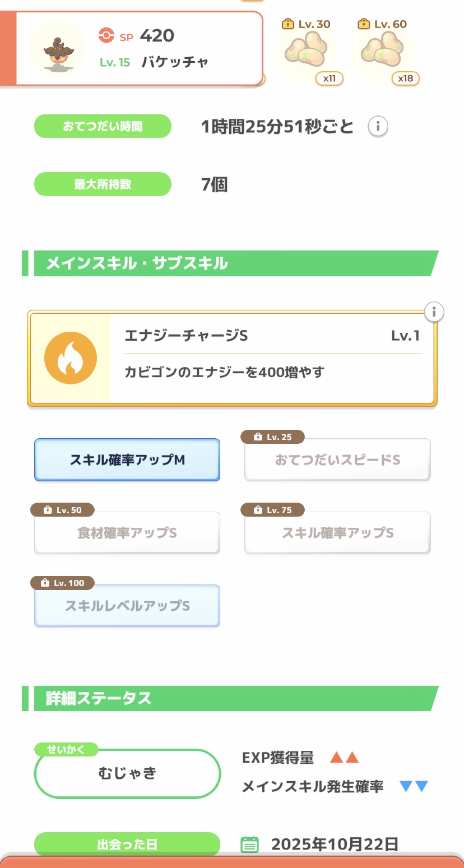The height and width of the screenshot is (868, 464).
Task: Tap the 詳細ステータス section header
Action: (230, 698)
